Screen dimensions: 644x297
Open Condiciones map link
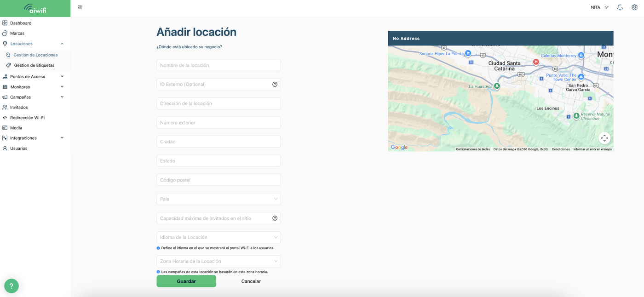[561, 149]
